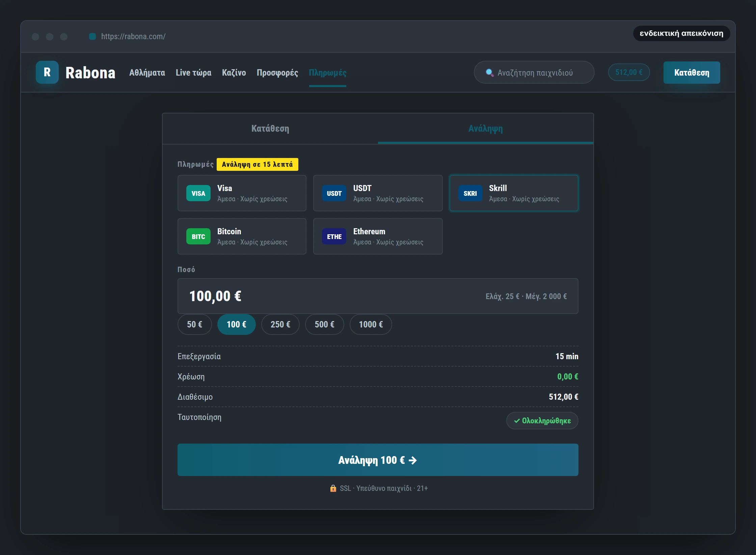Image resolution: width=756 pixels, height=555 pixels.
Task: Switch to the Κατάθεση tab in panel
Action: click(x=270, y=129)
